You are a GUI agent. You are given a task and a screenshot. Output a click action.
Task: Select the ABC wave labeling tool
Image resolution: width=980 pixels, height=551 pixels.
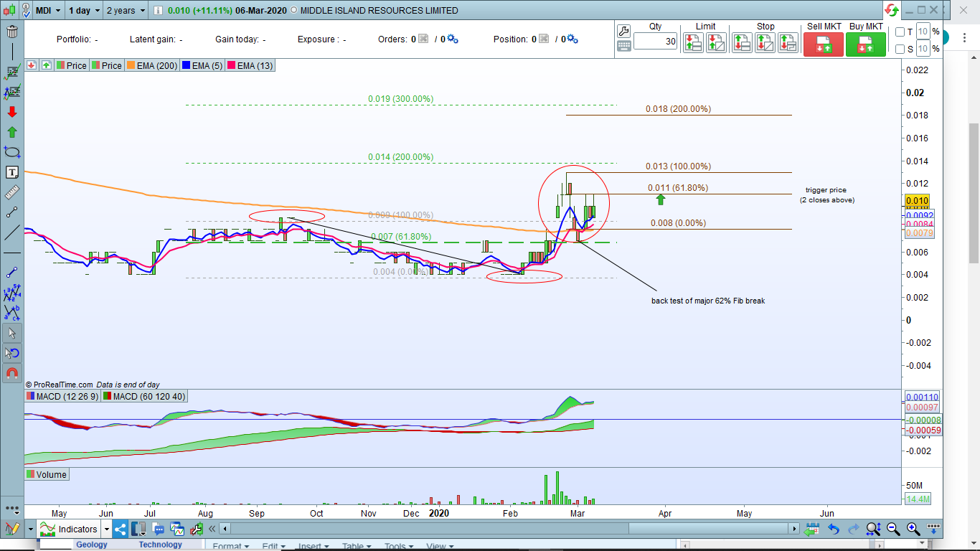pos(12,313)
